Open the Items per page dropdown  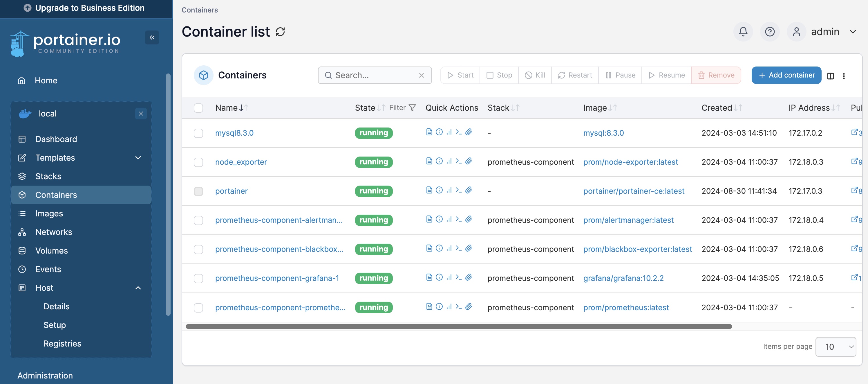pyautogui.click(x=836, y=347)
